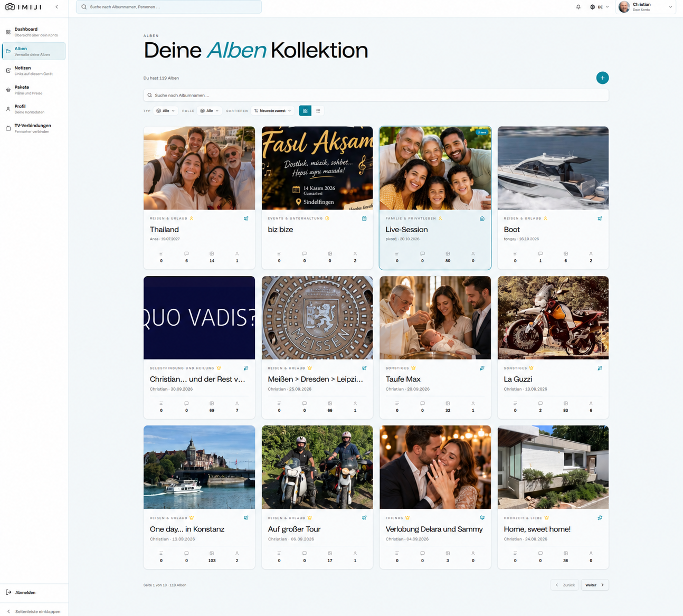Open Pakete plans and prices
683x616 pixels.
click(x=34, y=90)
